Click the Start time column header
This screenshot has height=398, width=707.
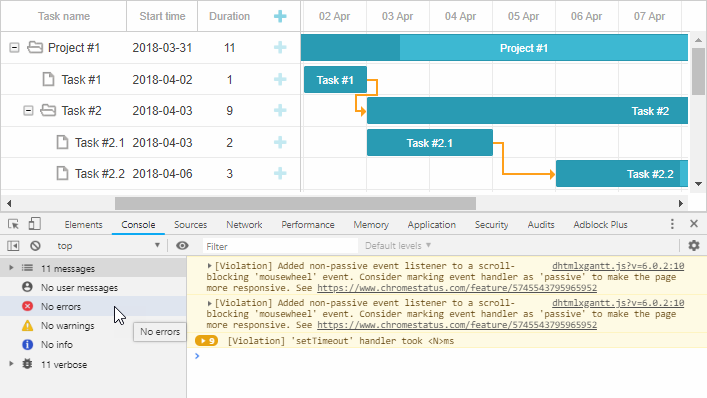(162, 16)
